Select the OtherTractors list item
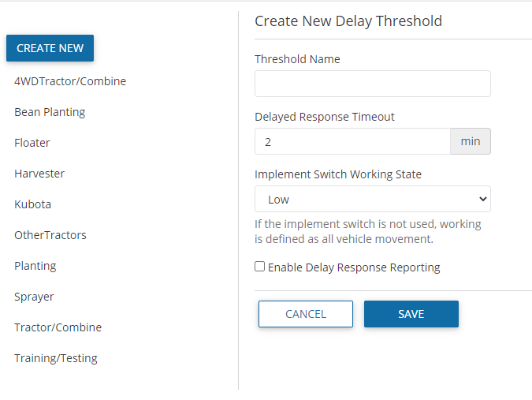 (x=50, y=235)
